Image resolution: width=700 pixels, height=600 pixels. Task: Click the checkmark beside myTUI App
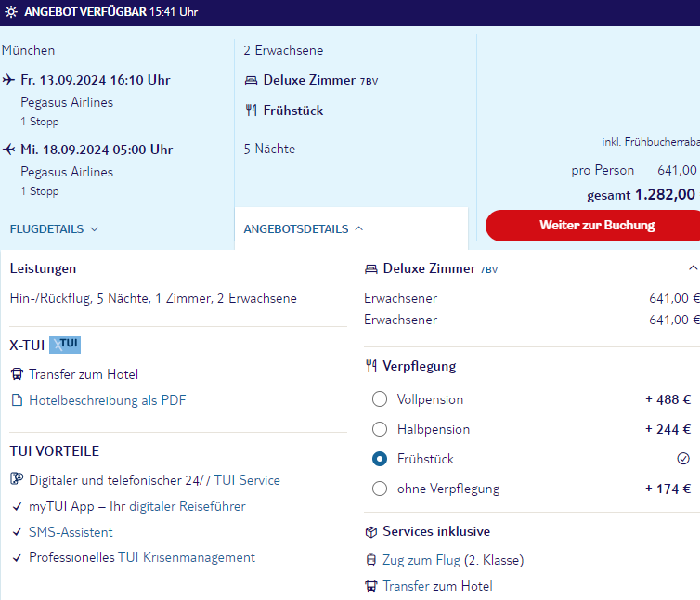[17, 506]
